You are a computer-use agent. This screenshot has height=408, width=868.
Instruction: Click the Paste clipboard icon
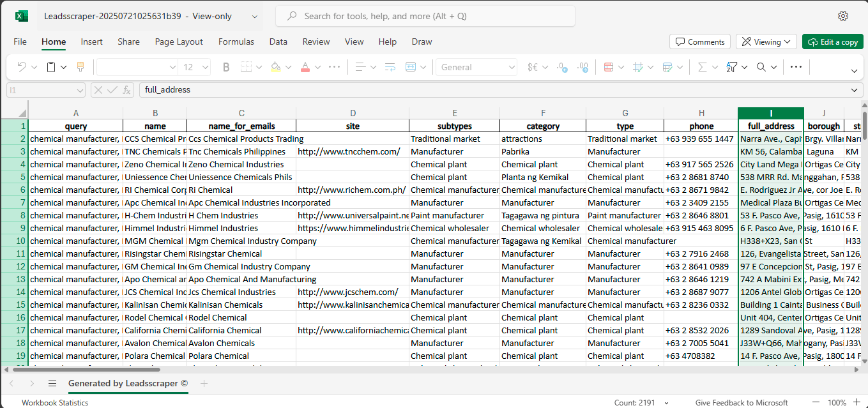(51, 67)
